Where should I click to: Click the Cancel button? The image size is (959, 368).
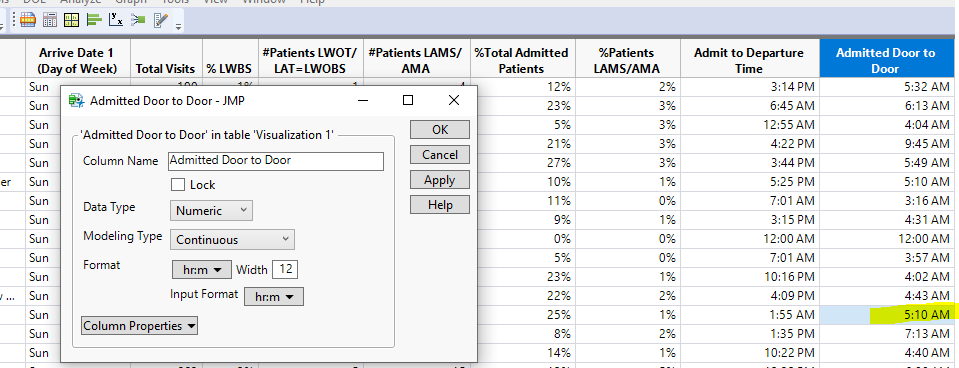pyautogui.click(x=440, y=155)
